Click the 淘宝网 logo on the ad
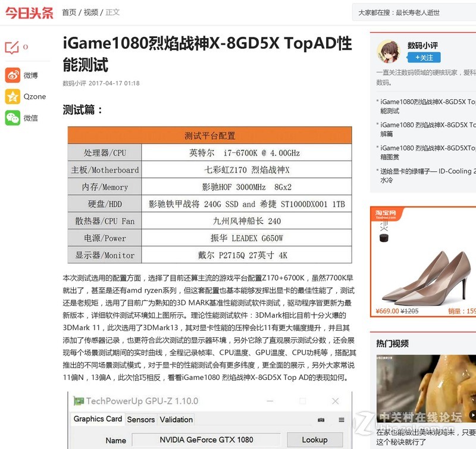This screenshot has width=476, height=449. (x=386, y=214)
